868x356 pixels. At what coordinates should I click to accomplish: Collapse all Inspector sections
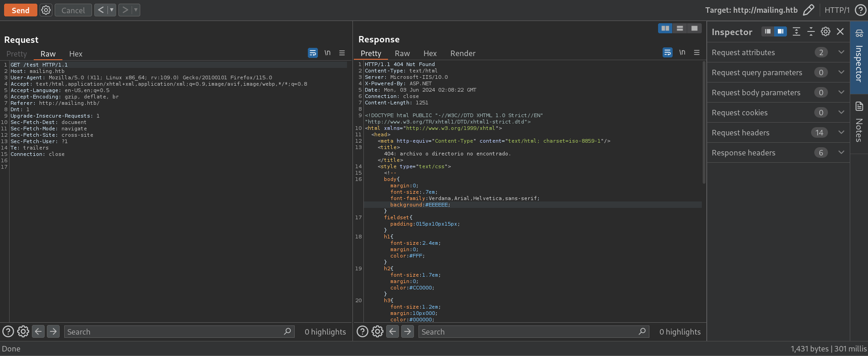(x=811, y=31)
